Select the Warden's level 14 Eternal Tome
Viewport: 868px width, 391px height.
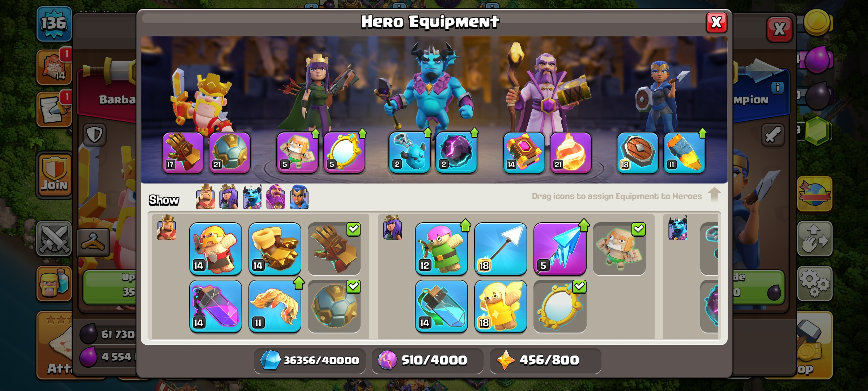[524, 152]
